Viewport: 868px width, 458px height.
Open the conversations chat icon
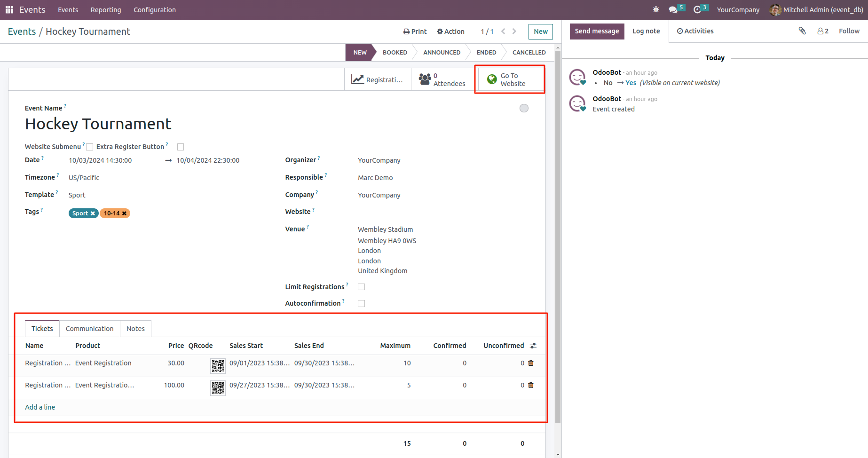click(x=673, y=9)
